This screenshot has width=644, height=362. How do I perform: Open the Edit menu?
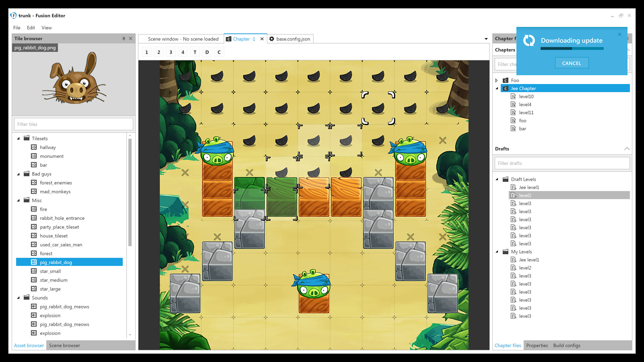click(31, 27)
